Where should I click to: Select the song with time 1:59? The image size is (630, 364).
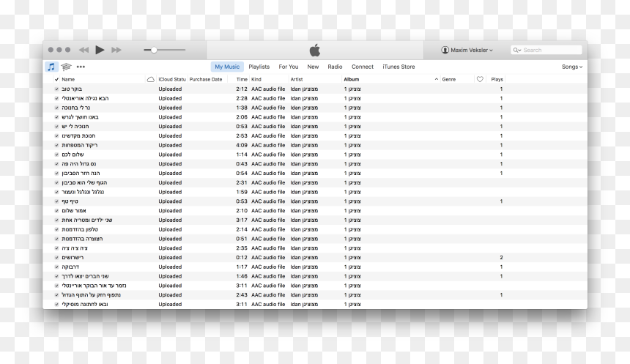click(315, 192)
